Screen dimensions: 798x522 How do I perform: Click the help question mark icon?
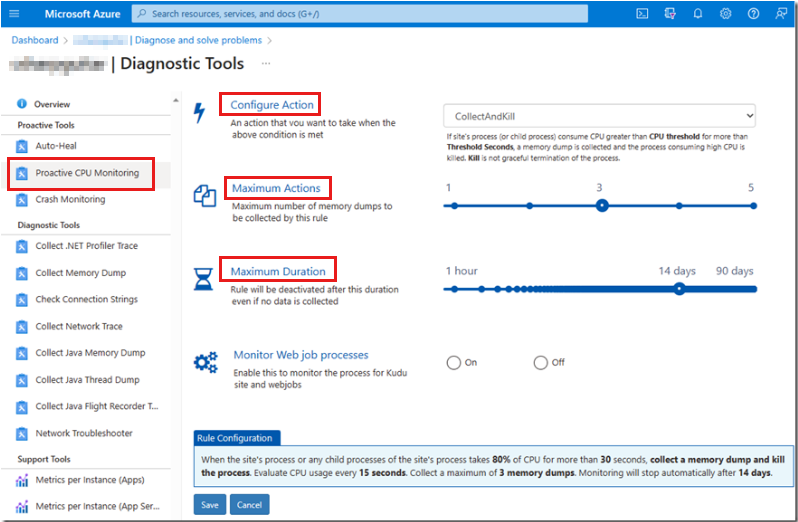[x=753, y=14]
